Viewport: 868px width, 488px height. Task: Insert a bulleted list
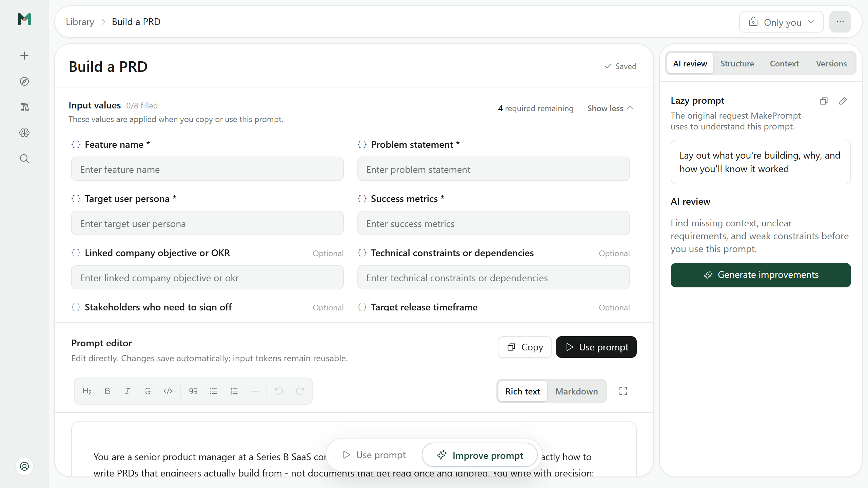point(214,391)
